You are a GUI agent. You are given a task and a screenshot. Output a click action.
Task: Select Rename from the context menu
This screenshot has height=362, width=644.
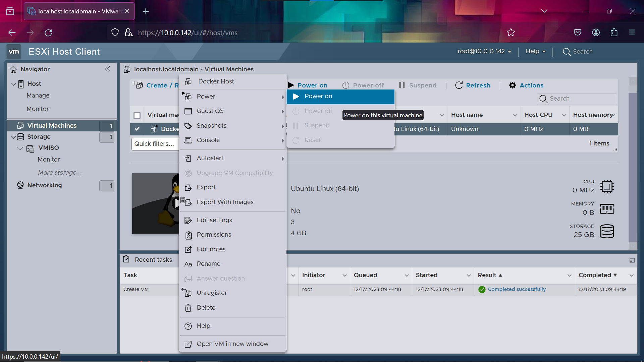(x=233, y=264)
